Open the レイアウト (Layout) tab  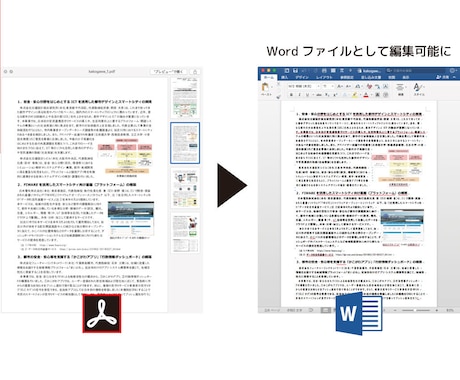click(324, 77)
